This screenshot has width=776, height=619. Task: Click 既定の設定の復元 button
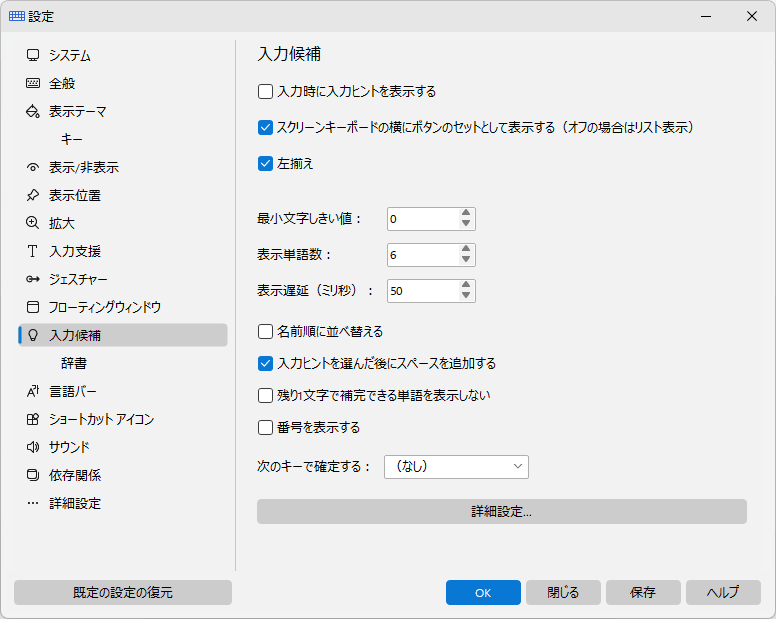click(x=123, y=592)
